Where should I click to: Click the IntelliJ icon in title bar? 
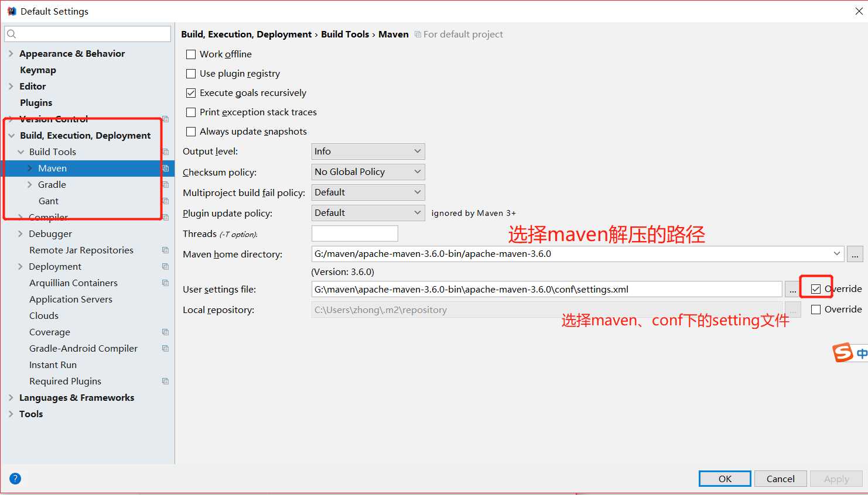[x=12, y=11]
